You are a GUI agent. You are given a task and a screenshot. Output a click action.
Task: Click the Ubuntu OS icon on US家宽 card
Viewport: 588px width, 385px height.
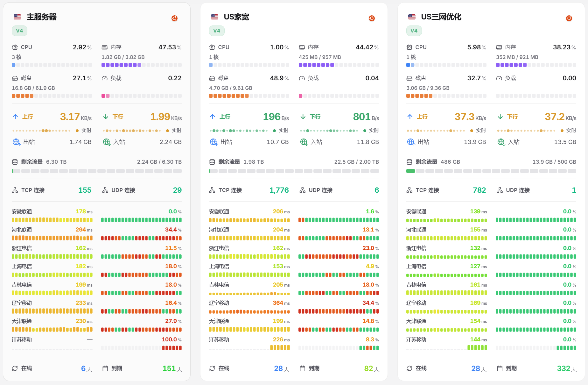(372, 18)
